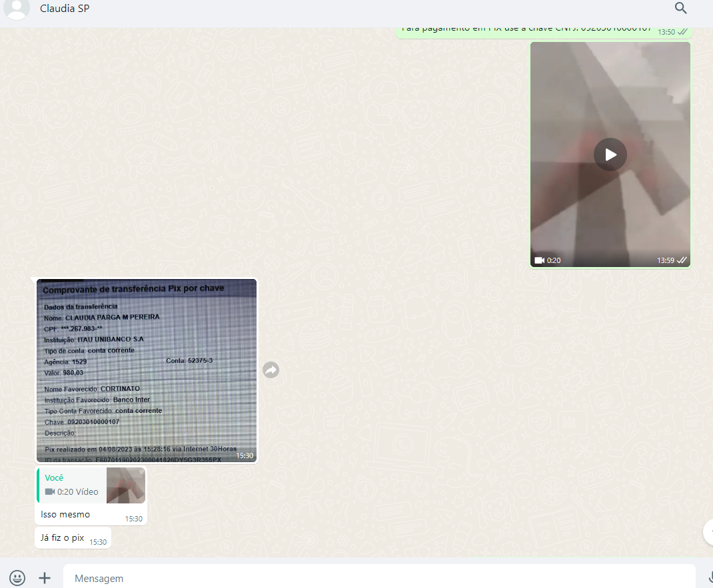Click the quoted video thumbnail preview
The width and height of the screenshot is (713, 588).
click(126, 485)
